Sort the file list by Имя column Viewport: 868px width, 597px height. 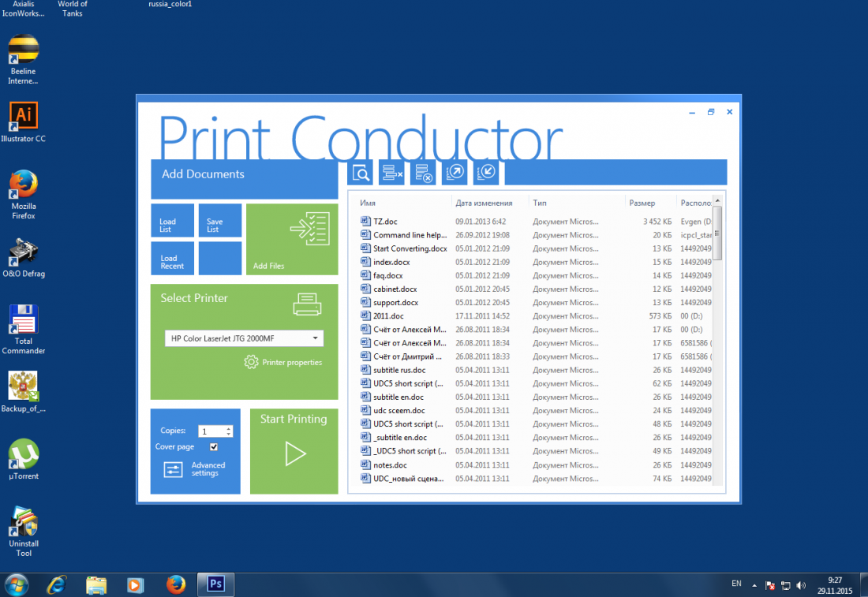tap(368, 203)
